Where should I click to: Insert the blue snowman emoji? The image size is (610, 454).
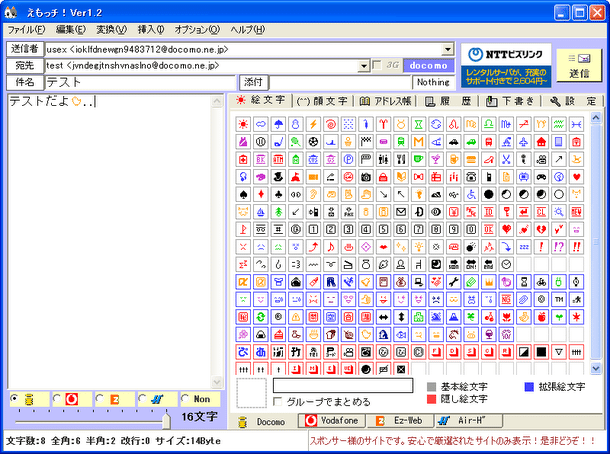296,124
